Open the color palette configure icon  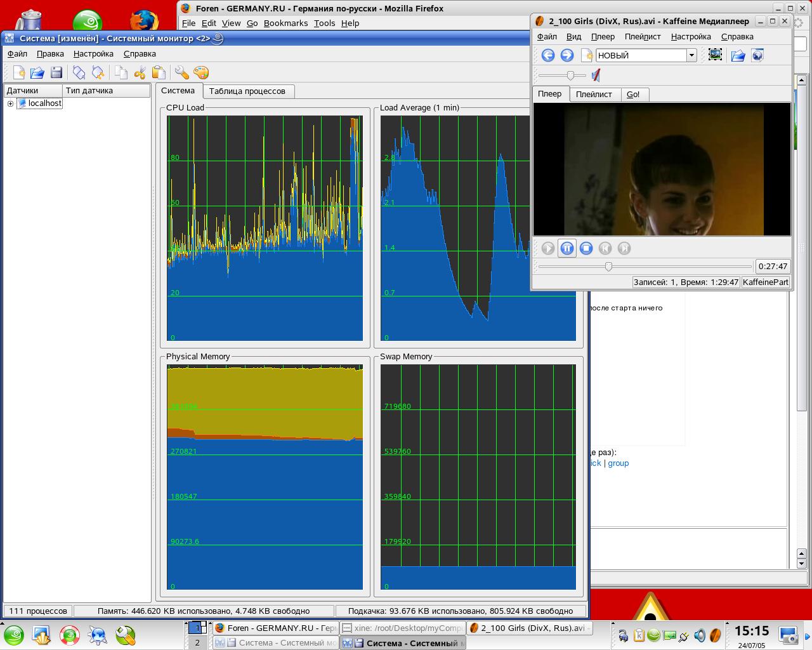click(x=201, y=72)
